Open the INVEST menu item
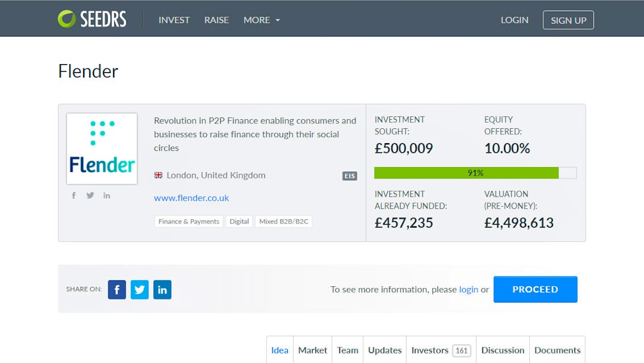Image resolution: width=644 pixels, height=363 pixels. point(174,20)
